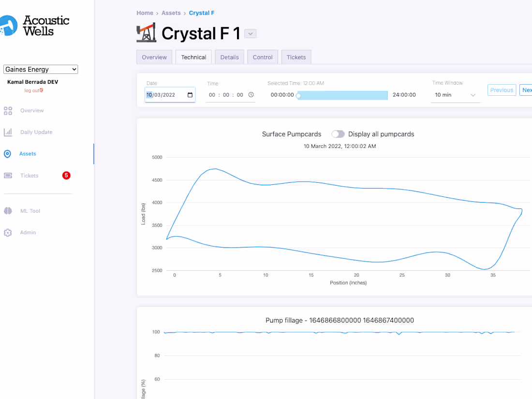Click the Daily Update chart icon
The height and width of the screenshot is (399, 532).
pos(8,132)
